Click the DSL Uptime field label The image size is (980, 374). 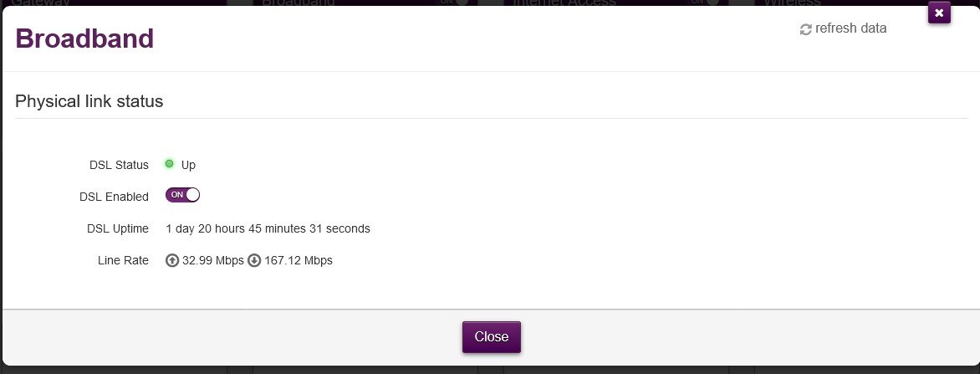[x=118, y=228]
